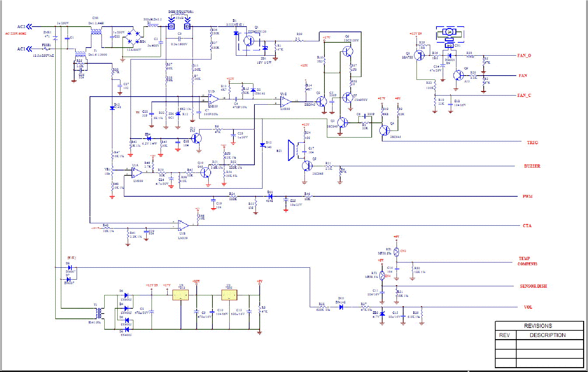Select the U1C LM339 comparator triangle
Screen dimensions: 588x372
pyautogui.click(x=286, y=101)
